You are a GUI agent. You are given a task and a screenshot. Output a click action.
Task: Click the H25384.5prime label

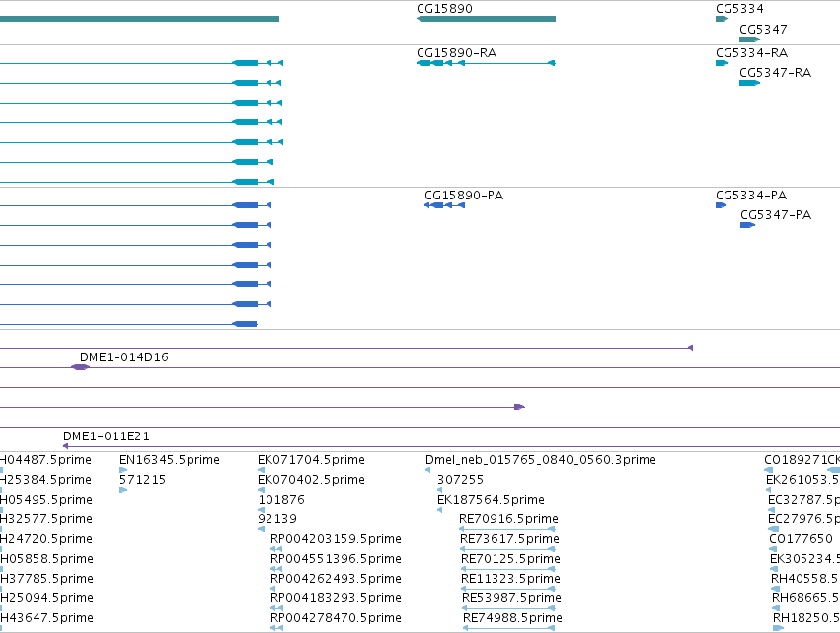point(45,480)
